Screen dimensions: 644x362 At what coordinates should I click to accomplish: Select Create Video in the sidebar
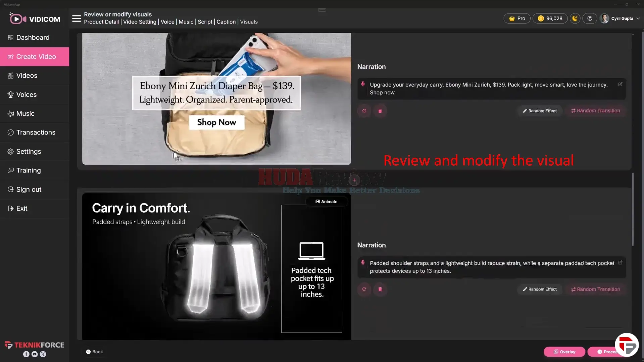(x=35, y=57)
